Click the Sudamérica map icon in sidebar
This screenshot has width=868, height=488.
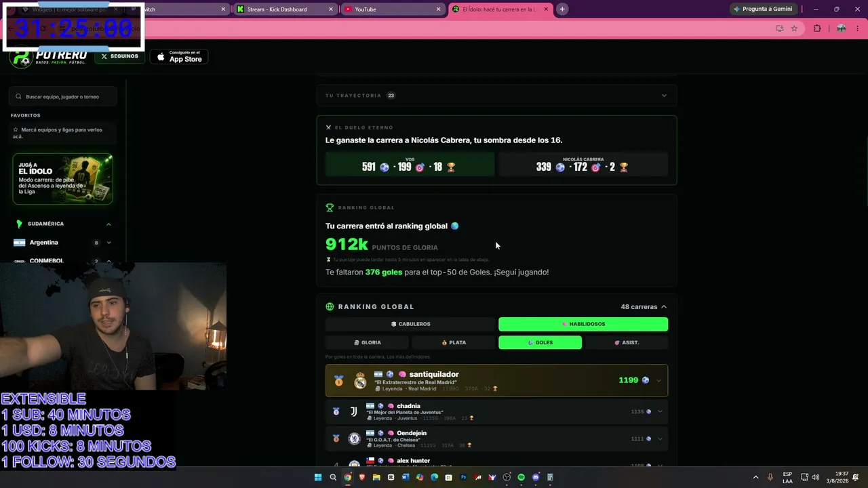(19, 224)
